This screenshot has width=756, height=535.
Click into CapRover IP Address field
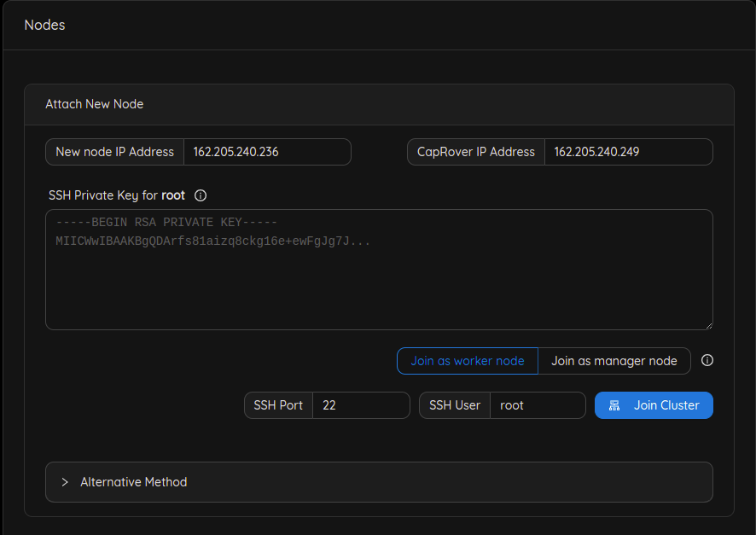[x=627, y=152]
